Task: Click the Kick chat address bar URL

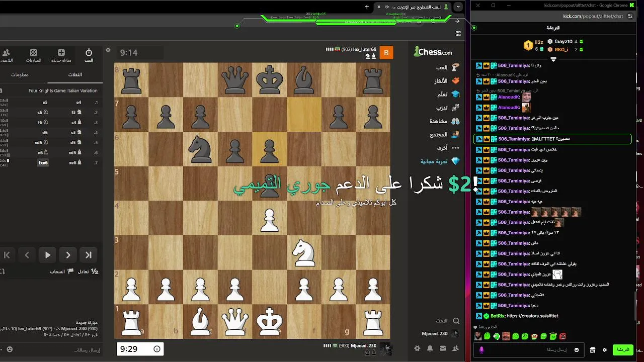Action: (x=593, y=16)
